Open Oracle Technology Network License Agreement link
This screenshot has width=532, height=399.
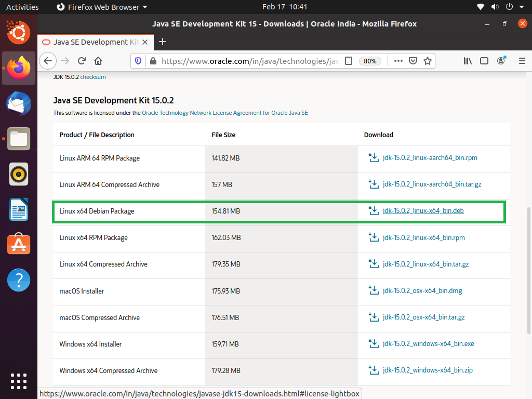tap(225, 113)
